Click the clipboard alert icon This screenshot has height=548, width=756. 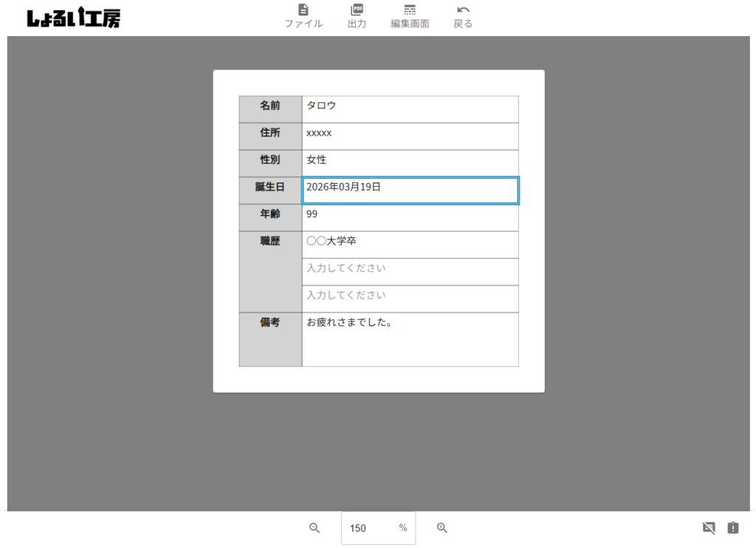click(x=732, y=528)
